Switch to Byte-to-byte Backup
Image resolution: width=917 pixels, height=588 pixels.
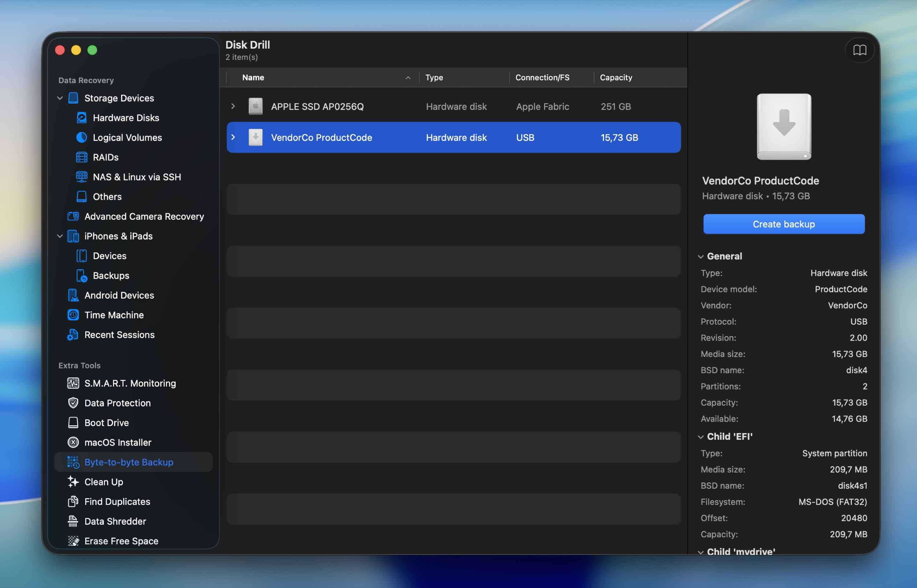(129, 462)
